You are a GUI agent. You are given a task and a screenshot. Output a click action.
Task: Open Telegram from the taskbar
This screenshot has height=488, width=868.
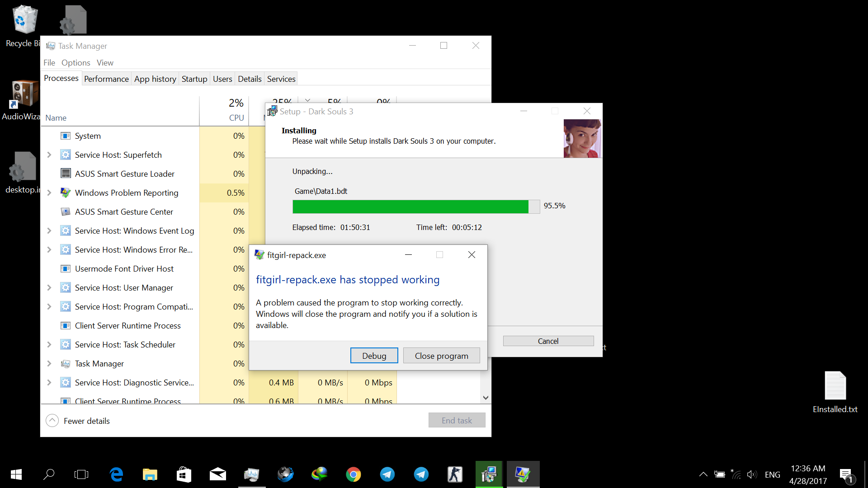387,474
